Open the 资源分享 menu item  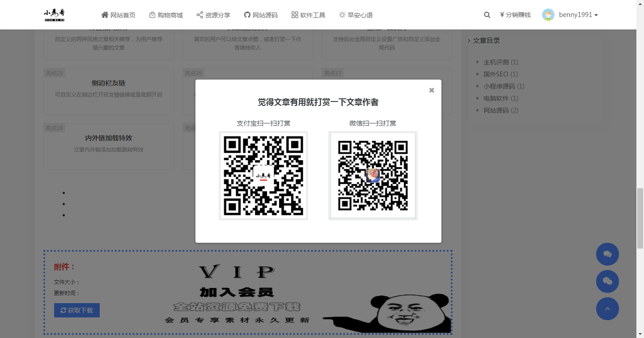213,15
